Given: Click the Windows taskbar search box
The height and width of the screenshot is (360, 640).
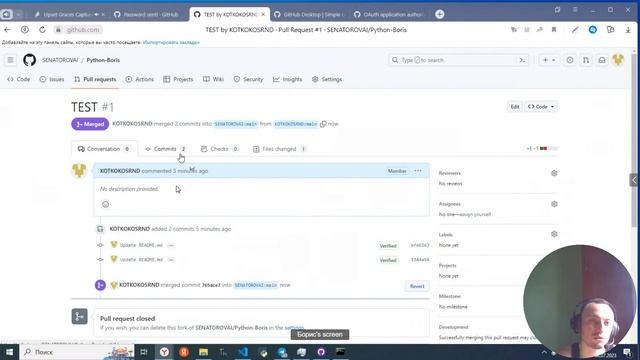Looking at the screenshot, I should [78, 352].
